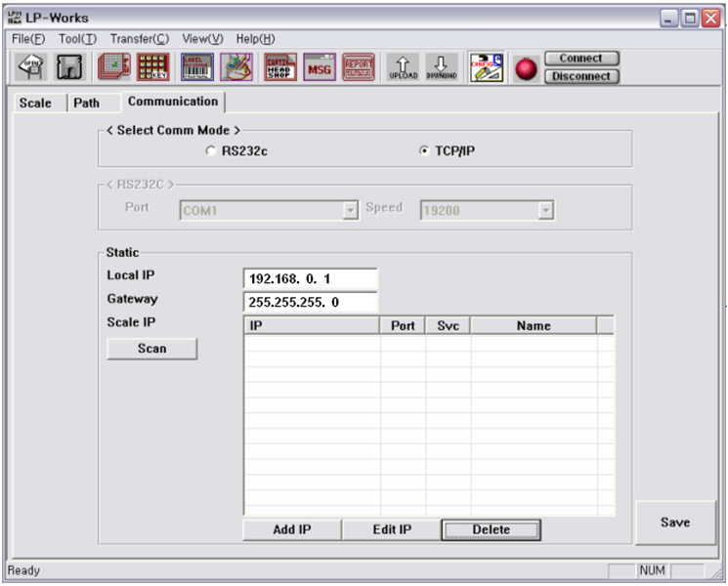Open the Config settings icon
The image size is (728, 586).
(487, 67)
